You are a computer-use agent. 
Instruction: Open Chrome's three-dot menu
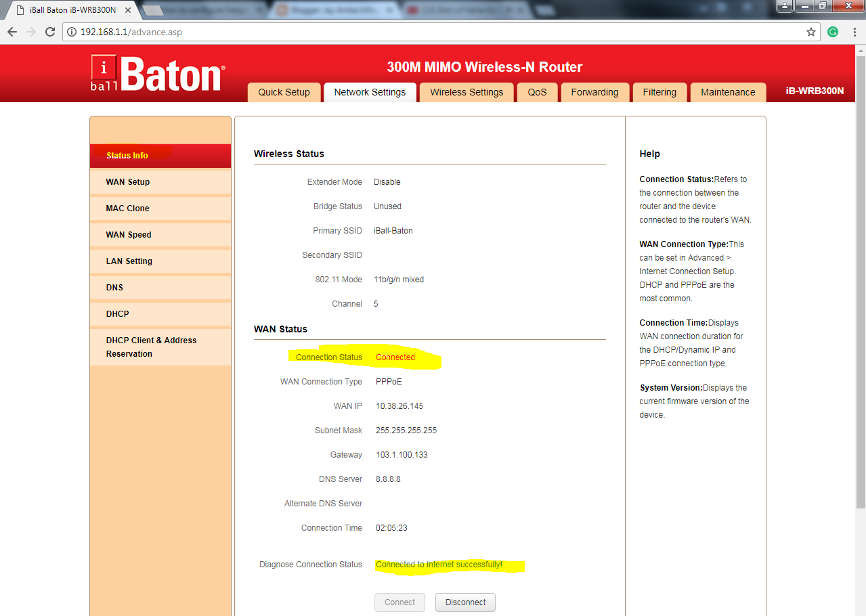point(854,31)
